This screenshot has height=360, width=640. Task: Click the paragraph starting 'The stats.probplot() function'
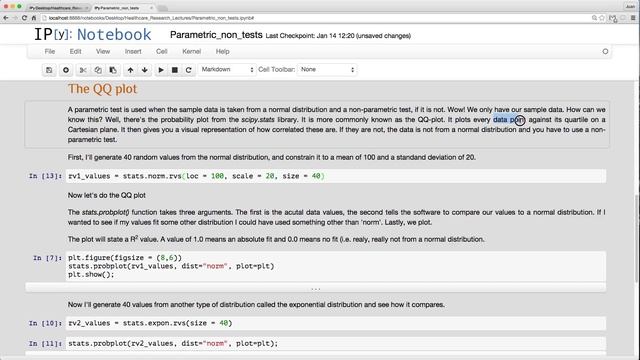coord(336,218)
